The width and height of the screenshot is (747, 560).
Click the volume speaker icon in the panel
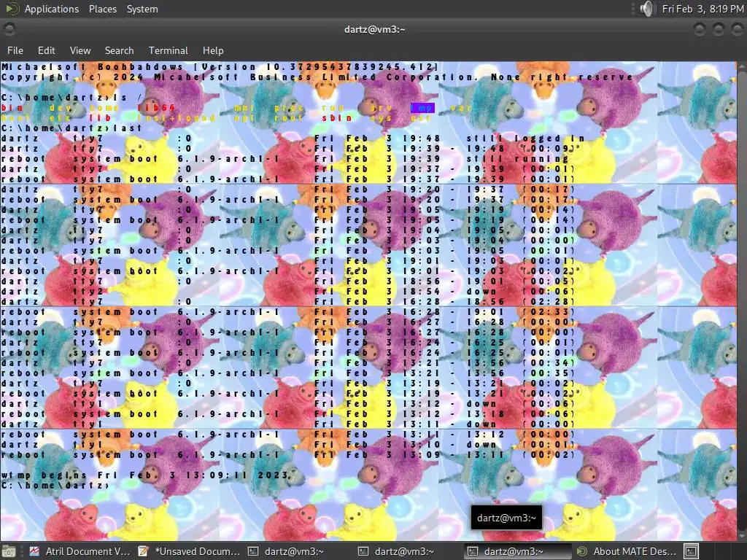pos(647,9)
